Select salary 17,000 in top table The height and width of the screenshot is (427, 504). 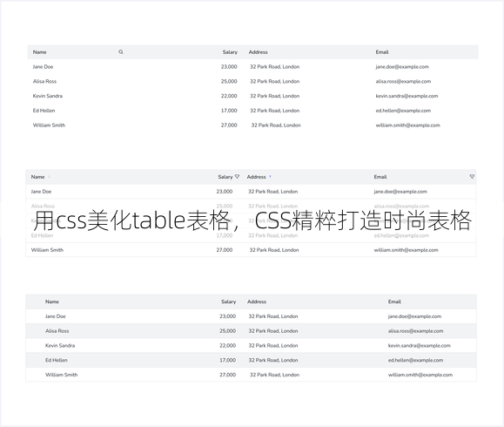(229, 111)
